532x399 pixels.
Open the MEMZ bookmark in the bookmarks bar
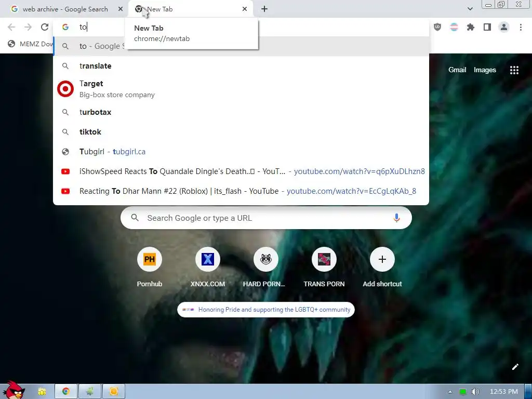(x=31, y=44)
